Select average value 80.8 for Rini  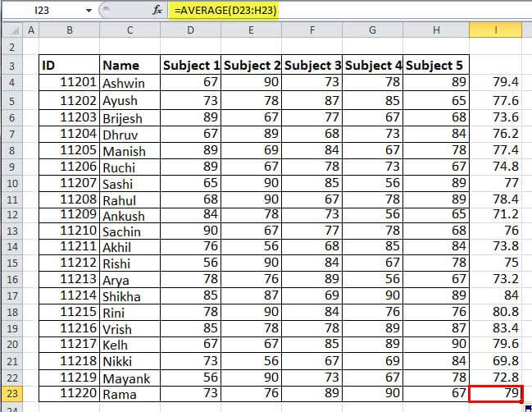pos(496,312)
